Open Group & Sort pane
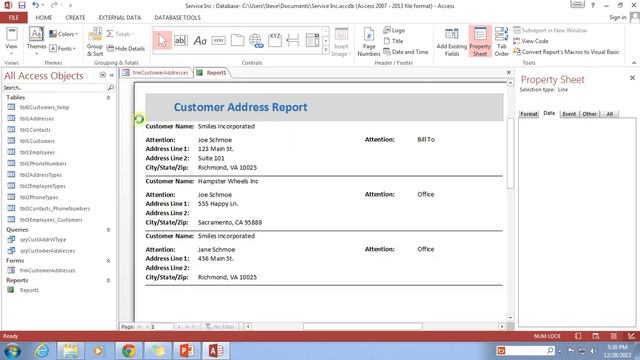The image size is (640, 360). click(95, 42)
